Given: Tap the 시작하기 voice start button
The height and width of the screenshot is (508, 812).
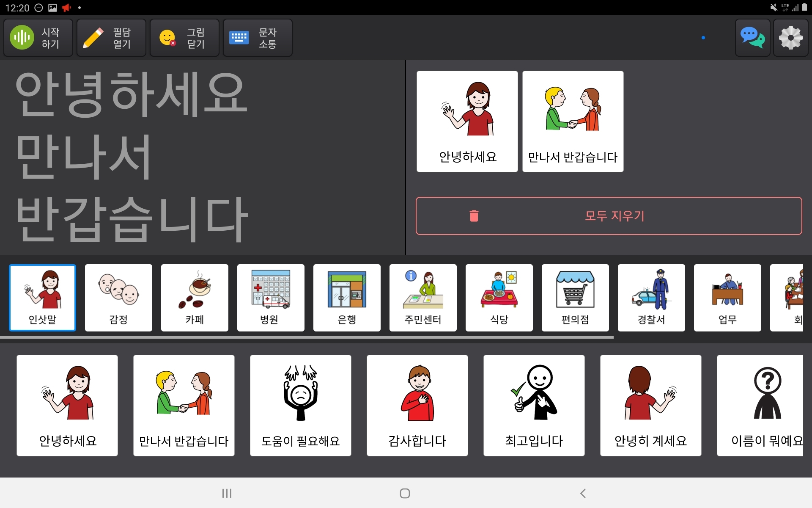Looking at the screenshot, I should coord(38,38).
